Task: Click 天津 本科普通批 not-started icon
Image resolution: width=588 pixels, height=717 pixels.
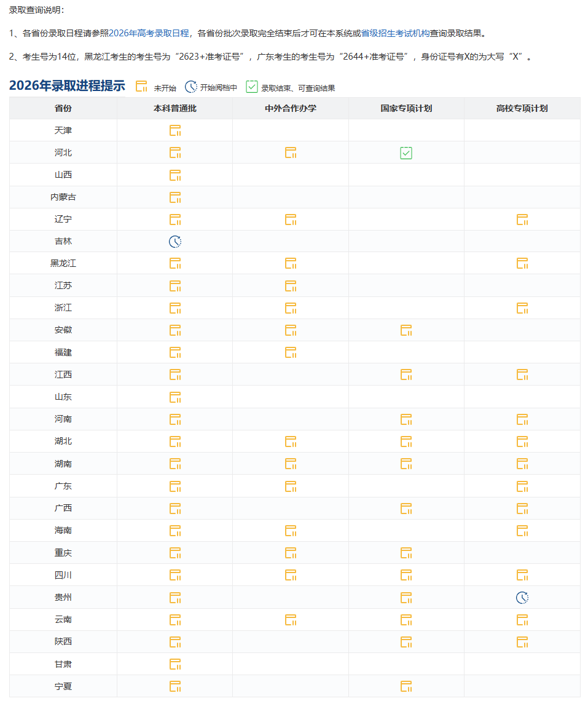Action: (x=175, y=131)
